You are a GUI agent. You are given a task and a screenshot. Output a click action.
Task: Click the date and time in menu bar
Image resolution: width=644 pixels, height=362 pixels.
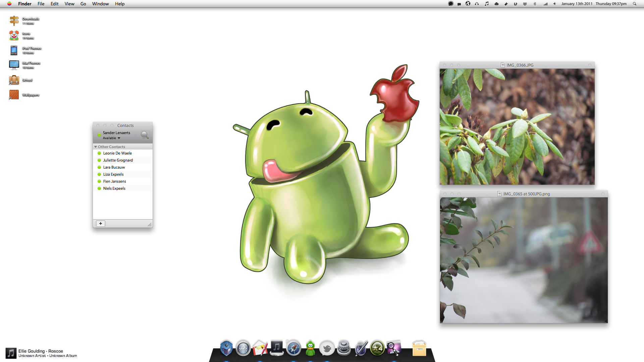594,4
